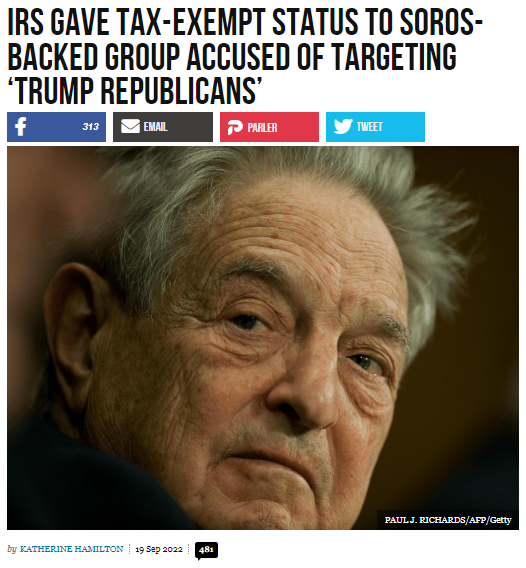Click the headline words 'Backed Group Accused'
This screenshot has height=568, width=526.
(x=149, y=57)
